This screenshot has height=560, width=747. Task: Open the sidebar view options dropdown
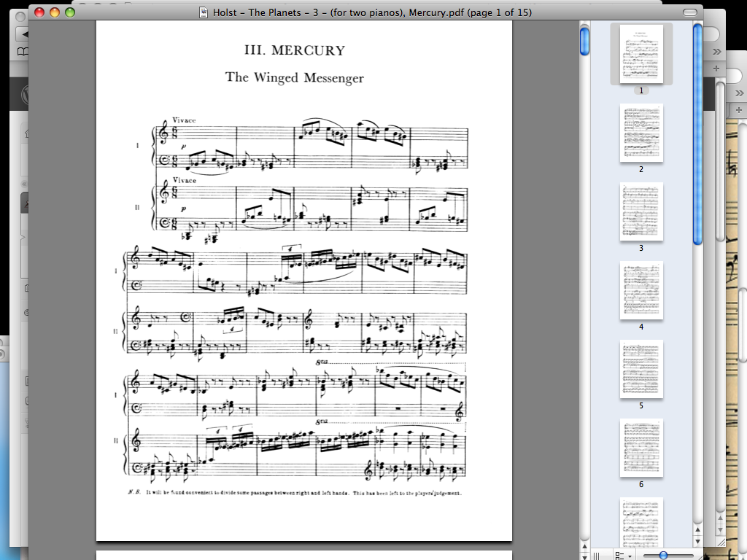(x=623, y=556)
